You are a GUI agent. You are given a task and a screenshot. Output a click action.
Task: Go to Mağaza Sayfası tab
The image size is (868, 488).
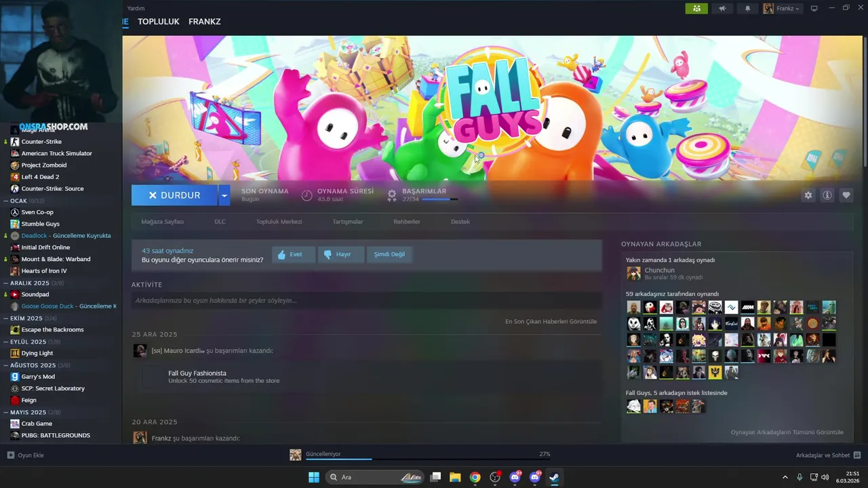click(162, 222)
